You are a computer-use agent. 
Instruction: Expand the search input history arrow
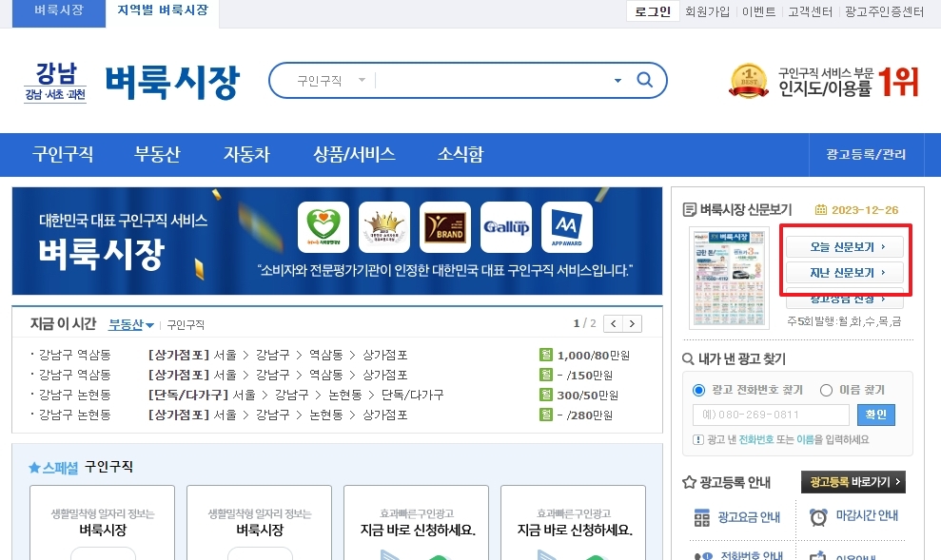[618, 81]
